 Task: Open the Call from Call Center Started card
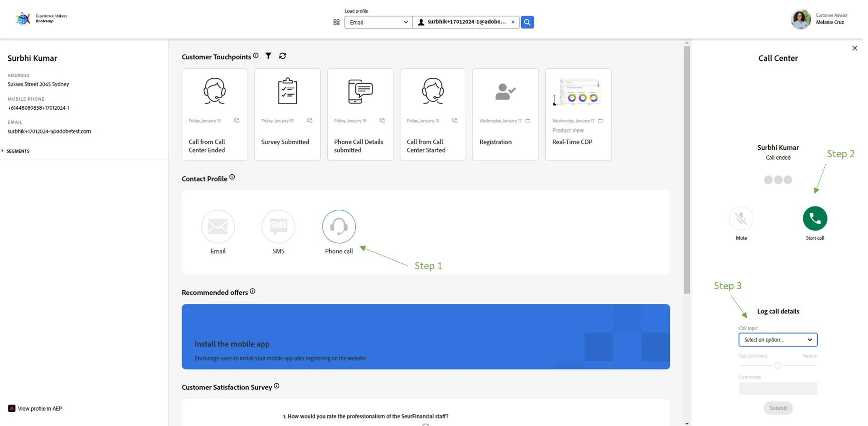[x=433, y=114]
